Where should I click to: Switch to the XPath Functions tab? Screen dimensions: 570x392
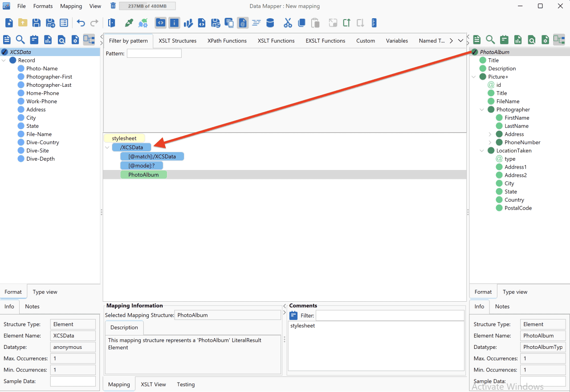coord(227,40)
